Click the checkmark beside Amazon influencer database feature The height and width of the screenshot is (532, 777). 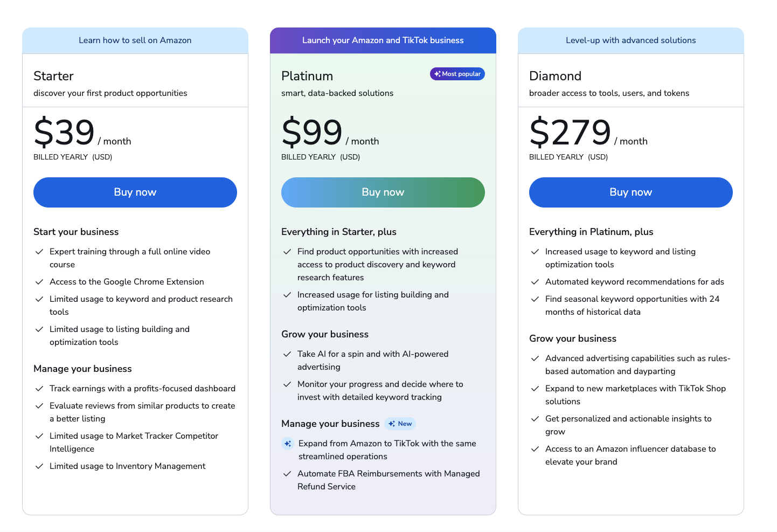click(535, 448)
